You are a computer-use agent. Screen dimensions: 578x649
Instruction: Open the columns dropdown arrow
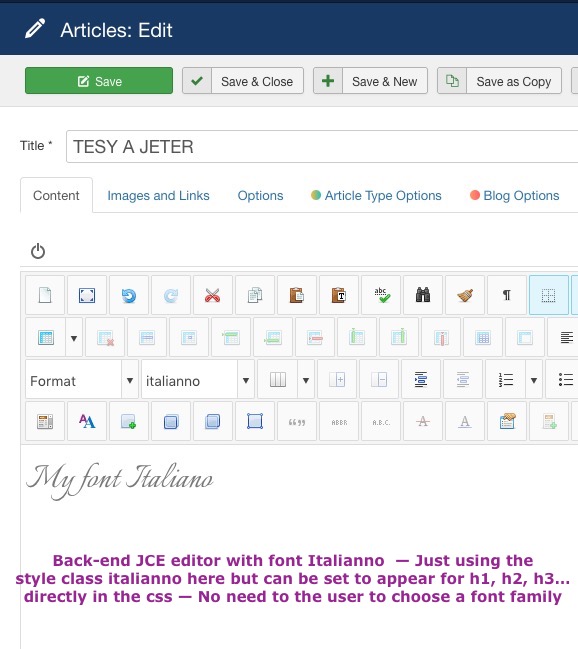tap(306, 379)
